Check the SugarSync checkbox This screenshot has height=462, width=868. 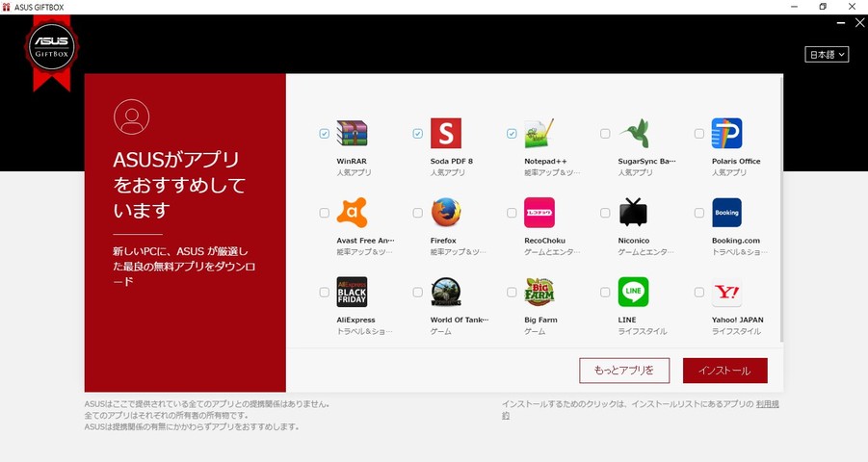coord(605,134)
